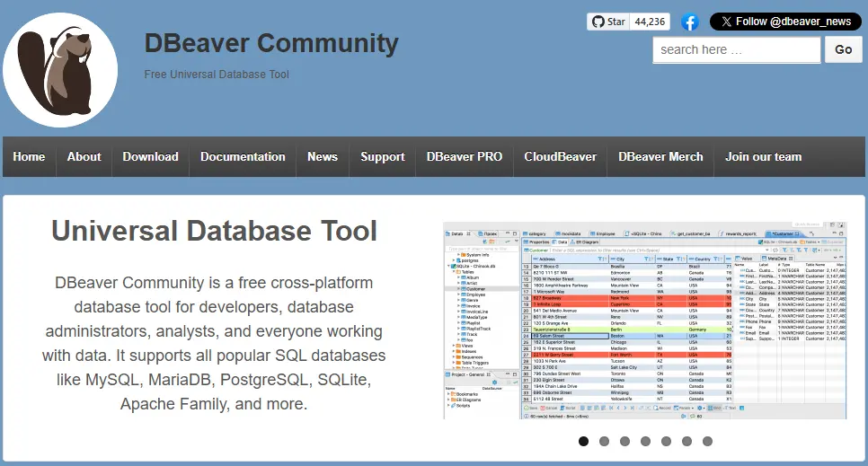Click the 'Universal Database Tool' heading

coord(214,231)
